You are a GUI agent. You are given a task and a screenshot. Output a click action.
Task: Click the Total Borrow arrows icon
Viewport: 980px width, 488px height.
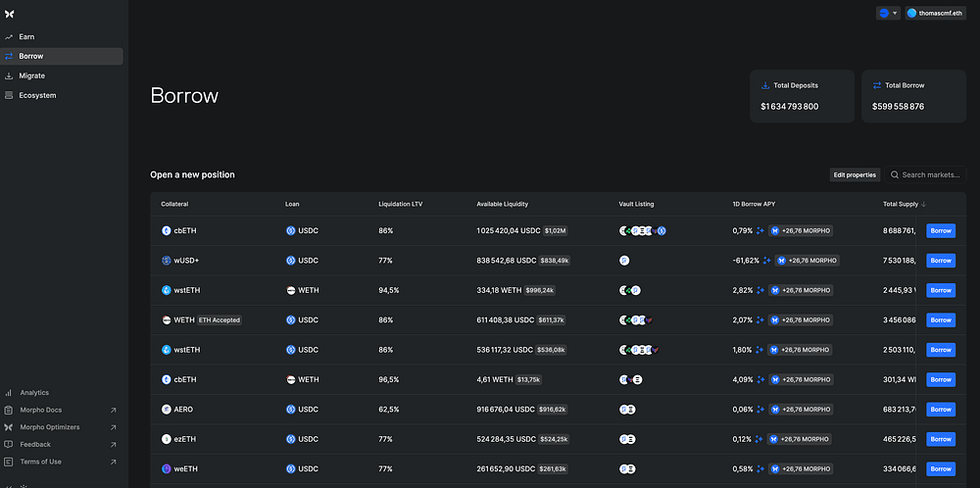tap(877, 85)
